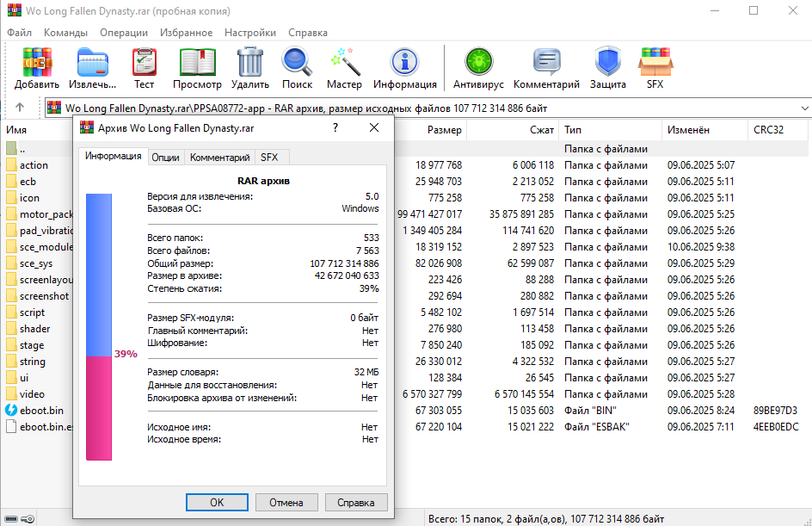Start Антивирус scan icon
Screen dimensions: 812x526
coord(477,63)
